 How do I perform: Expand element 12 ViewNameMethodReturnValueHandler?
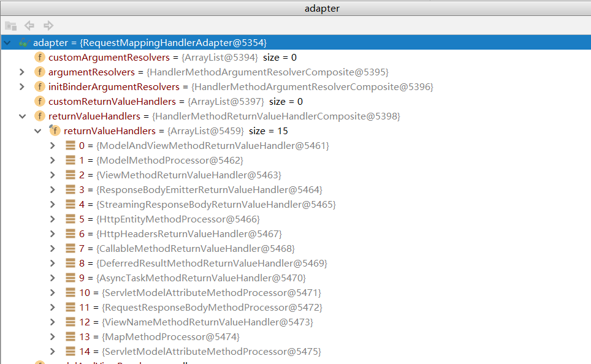click(x=53, y=322)
